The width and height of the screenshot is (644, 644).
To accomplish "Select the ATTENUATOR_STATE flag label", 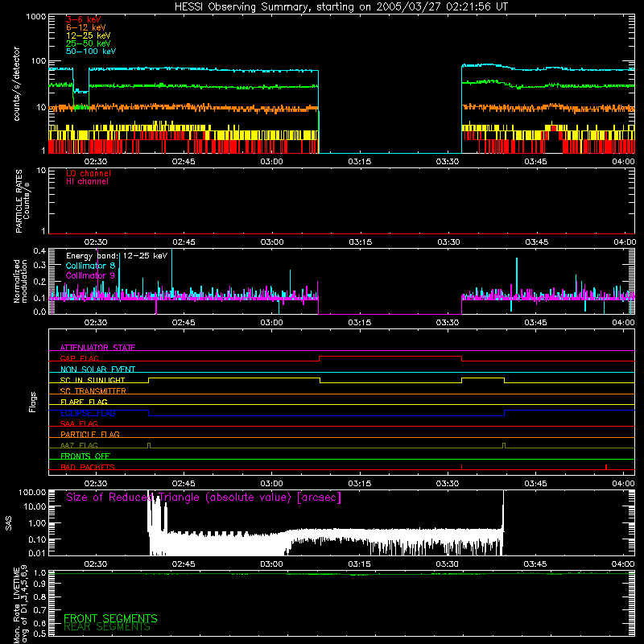I will (97, 348).
